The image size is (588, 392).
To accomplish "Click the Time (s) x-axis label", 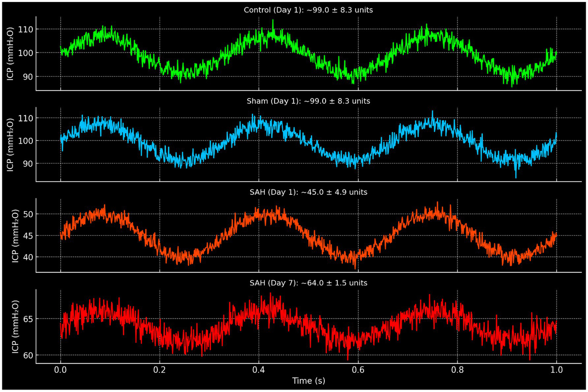I will 308,381.
